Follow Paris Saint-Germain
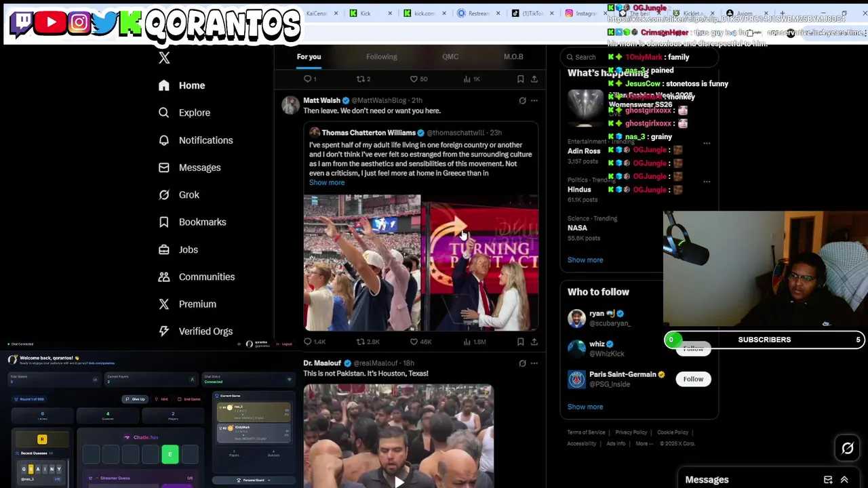Image resolution: width=868 pixels, height=488 pixels. pos(693,380)
